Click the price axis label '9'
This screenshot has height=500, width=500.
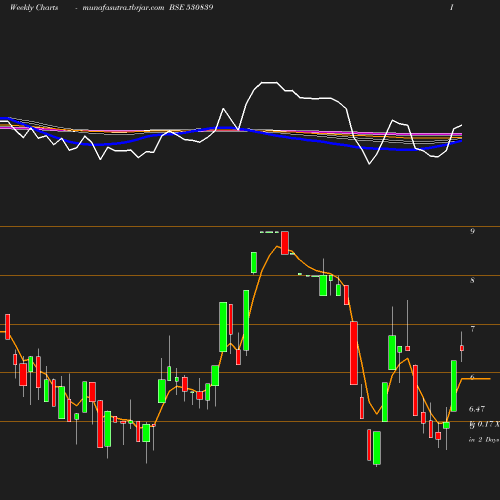click(x=472, y=231)
